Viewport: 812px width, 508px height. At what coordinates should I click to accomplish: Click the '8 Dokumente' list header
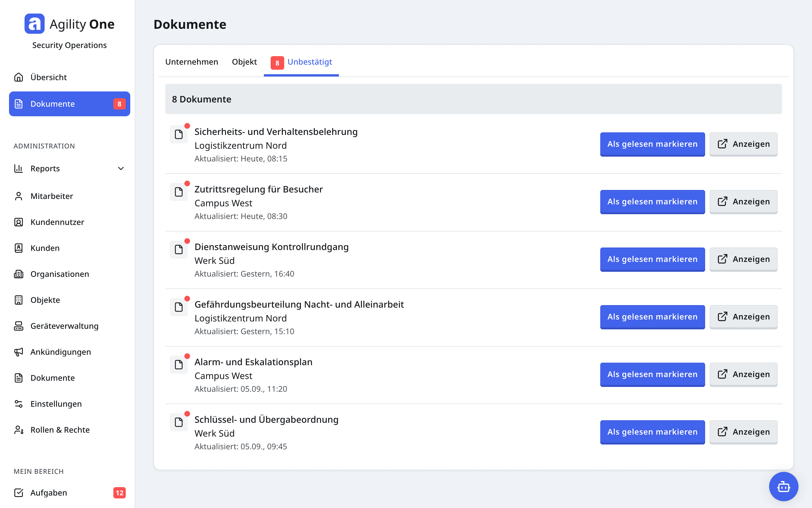coord(473,99)
